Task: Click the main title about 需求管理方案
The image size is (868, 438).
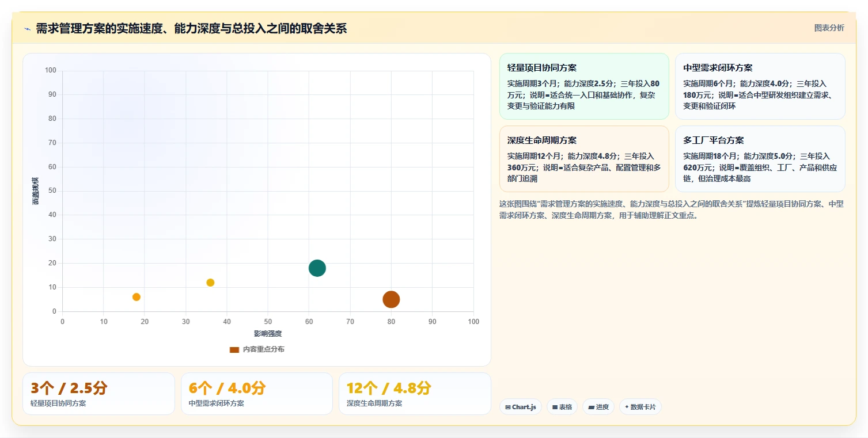Action: [x=191, y=28]
